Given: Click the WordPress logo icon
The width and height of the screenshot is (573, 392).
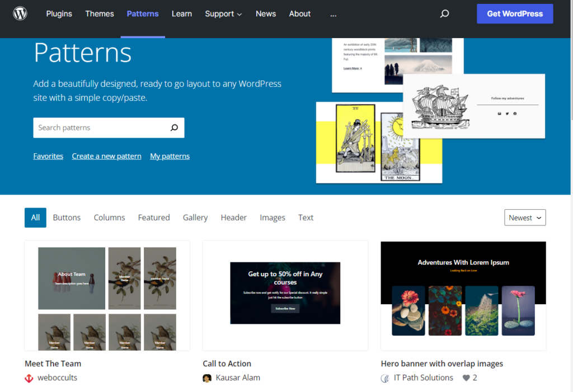Looking at the screenshot, I should [20, 13].
